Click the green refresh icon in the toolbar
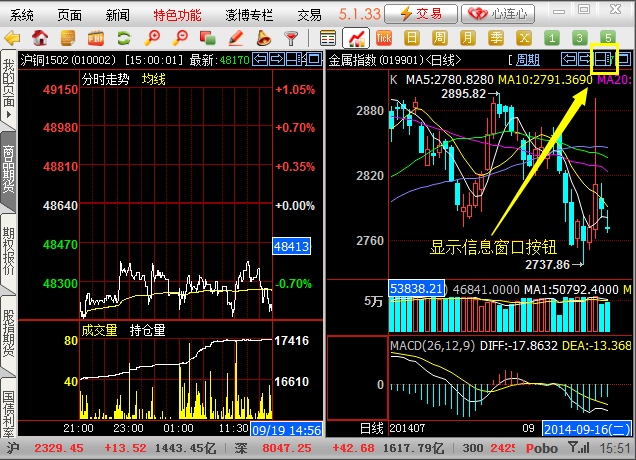 [x=124, y=38]
